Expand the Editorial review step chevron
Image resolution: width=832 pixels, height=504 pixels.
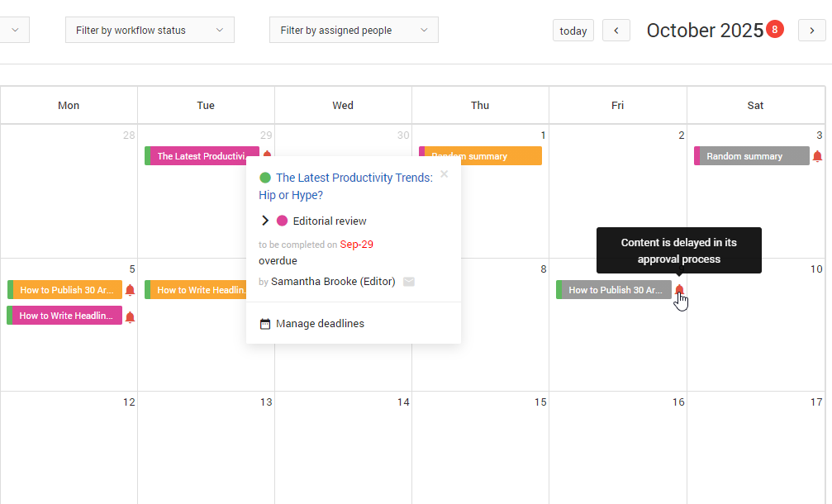265,221
